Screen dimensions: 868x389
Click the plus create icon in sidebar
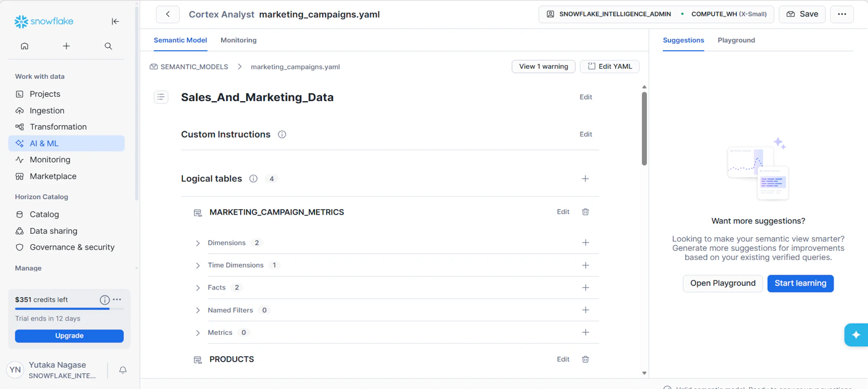point(66,46)
